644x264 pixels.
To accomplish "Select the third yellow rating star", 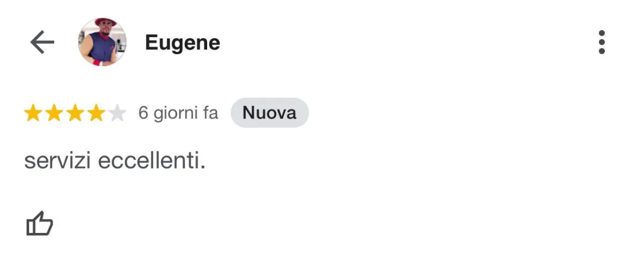I will pos(75,113).
